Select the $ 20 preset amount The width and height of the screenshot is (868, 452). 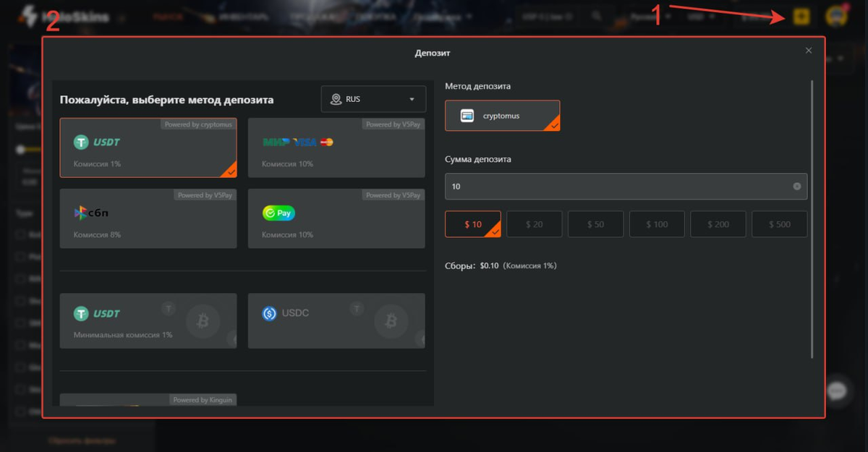coord(534,224)
